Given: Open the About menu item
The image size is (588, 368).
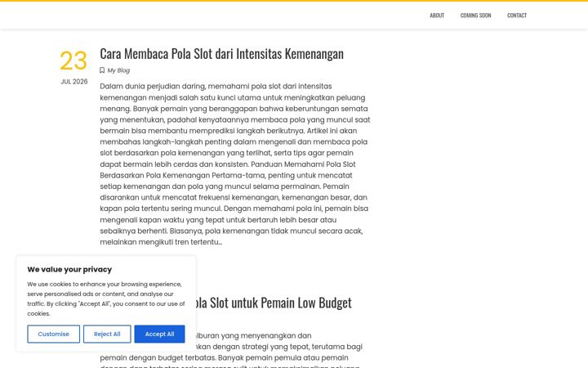Looking at the screenshot, I should (x=437, y=16).
